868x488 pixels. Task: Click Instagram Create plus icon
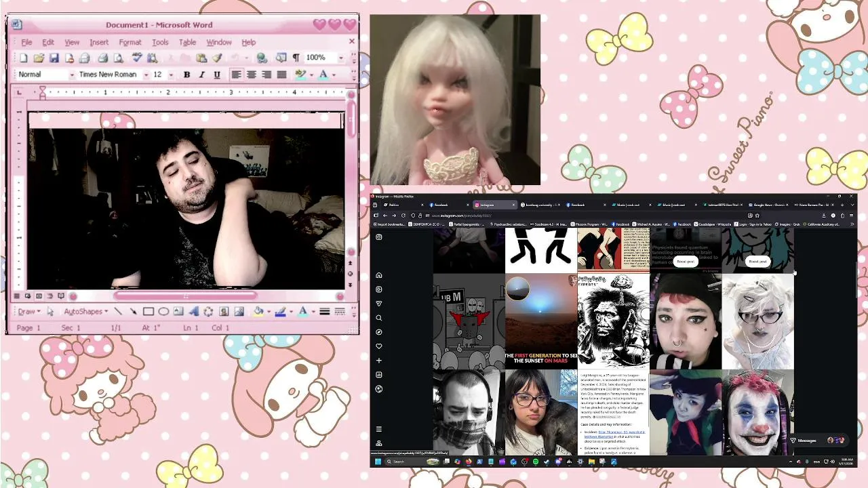click(379, 361)
